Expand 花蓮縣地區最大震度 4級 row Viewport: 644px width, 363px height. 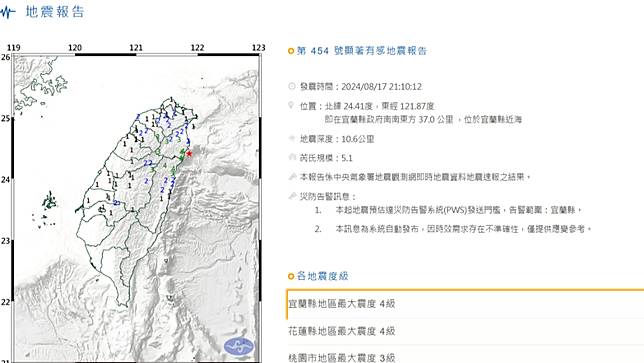[x=465, y=331]
